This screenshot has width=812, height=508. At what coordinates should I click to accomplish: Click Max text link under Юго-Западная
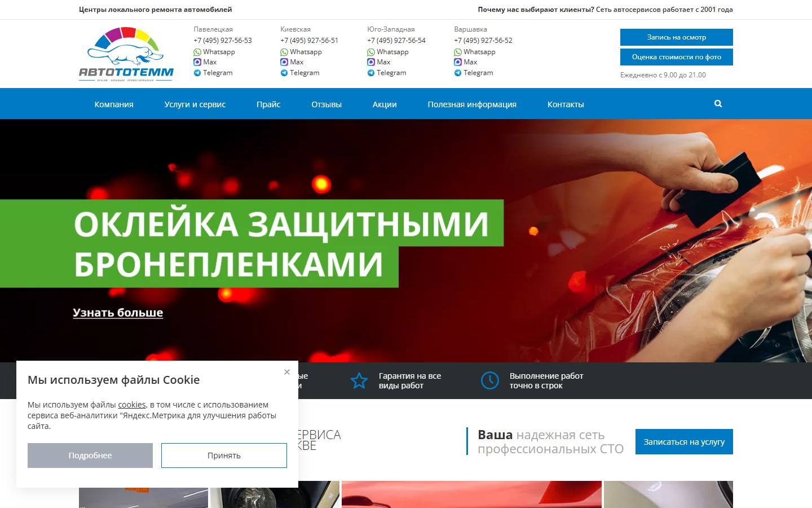click(x=383, y=62)
